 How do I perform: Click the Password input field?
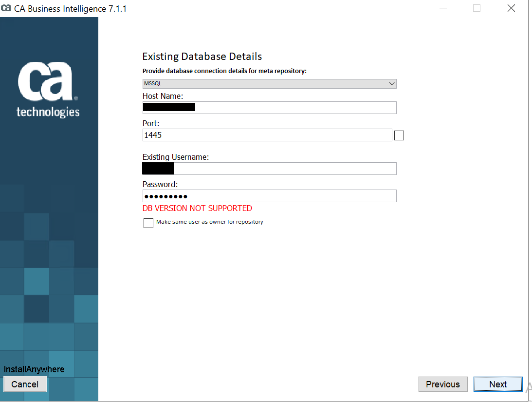[269, 196]
